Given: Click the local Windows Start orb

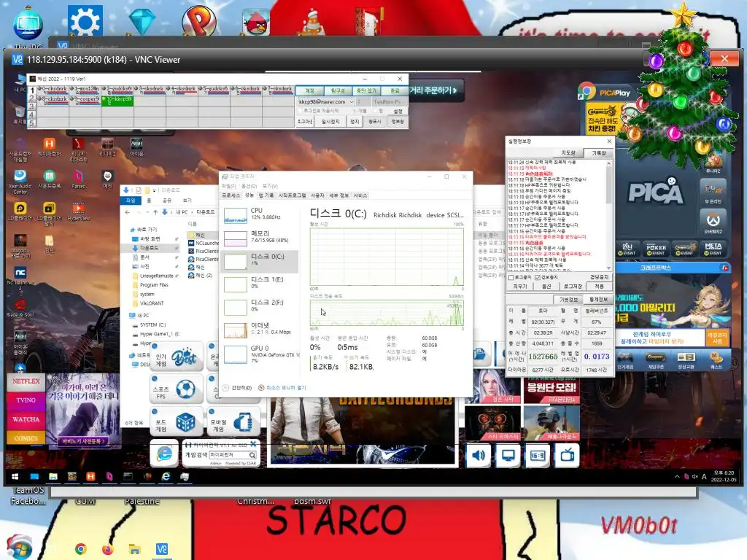Looking at the screenshot, I should [x=19, y=547].
